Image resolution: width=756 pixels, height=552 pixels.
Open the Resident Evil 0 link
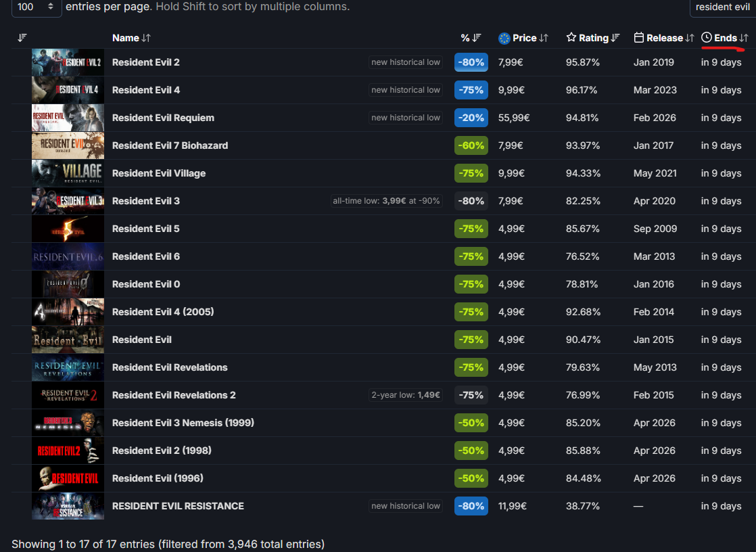coord(145,284)
